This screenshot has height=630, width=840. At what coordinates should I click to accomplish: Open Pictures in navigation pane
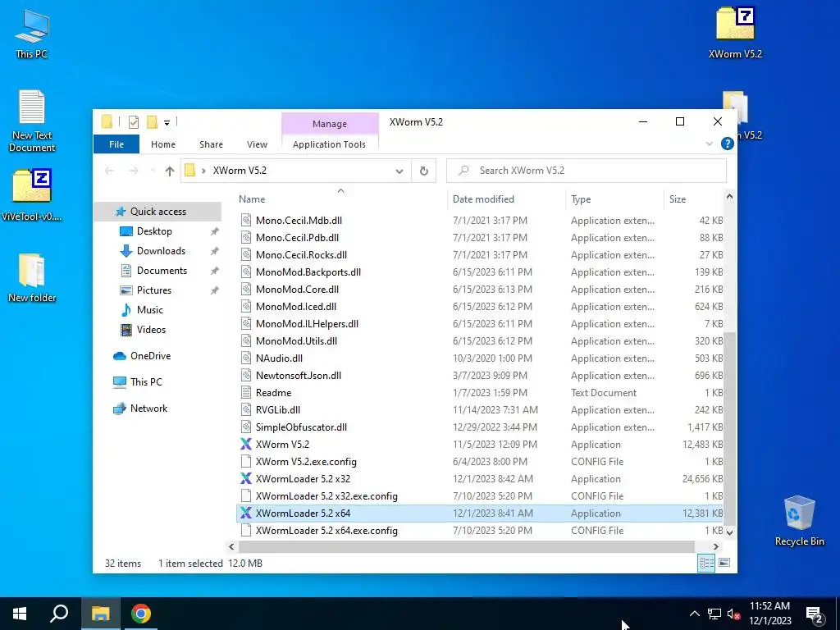tap(153, 290)
